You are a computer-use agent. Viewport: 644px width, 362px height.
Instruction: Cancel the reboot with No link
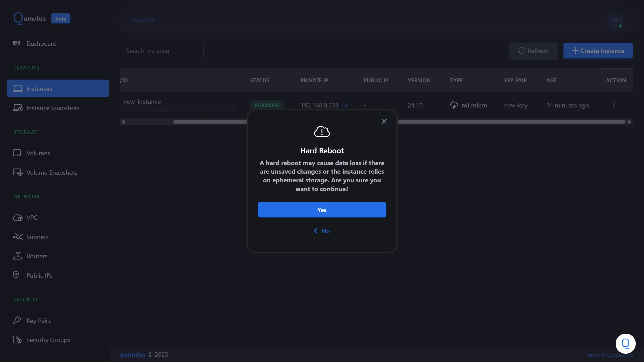pyautogui.click(x=322, y=231)
